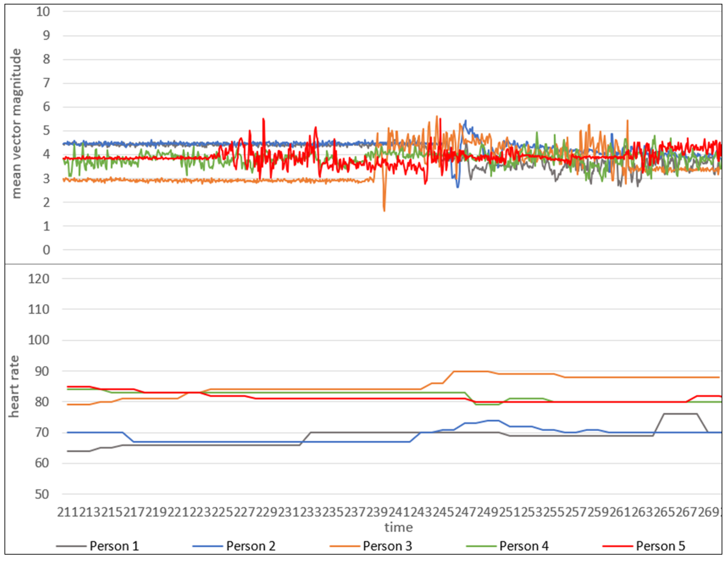The height and width of the screenshot is (561, 728).
Task: Select the Person 3 legend entry
Action: click(x=387, y=546)
